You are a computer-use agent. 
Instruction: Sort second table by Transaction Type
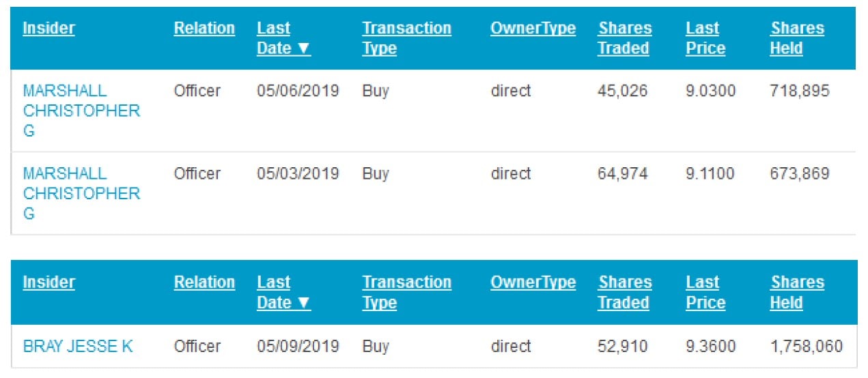tap(406, 293)
